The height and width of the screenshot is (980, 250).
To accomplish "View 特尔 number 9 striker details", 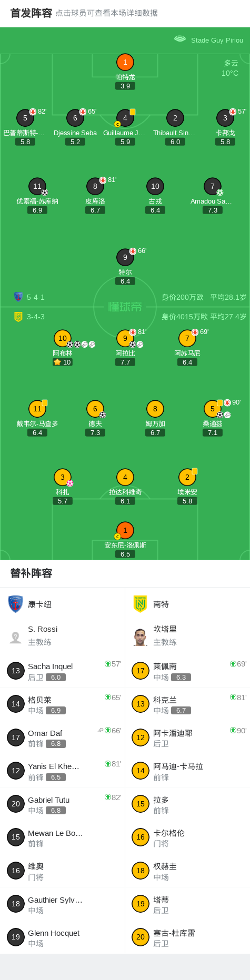I will (125, 257).
